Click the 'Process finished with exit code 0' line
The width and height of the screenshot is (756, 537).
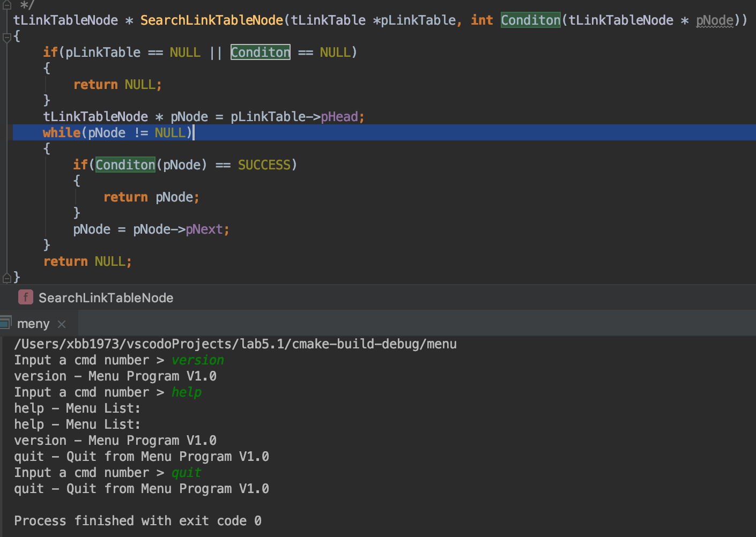138,521
